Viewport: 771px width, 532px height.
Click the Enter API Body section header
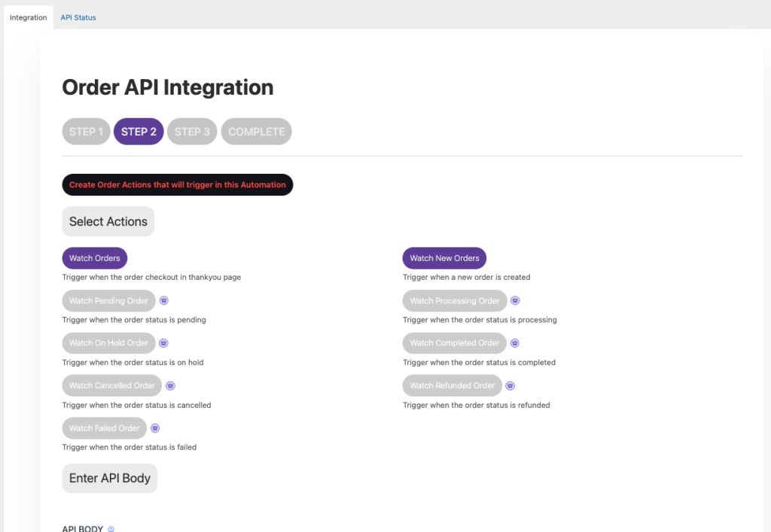(x=110, y=478)
